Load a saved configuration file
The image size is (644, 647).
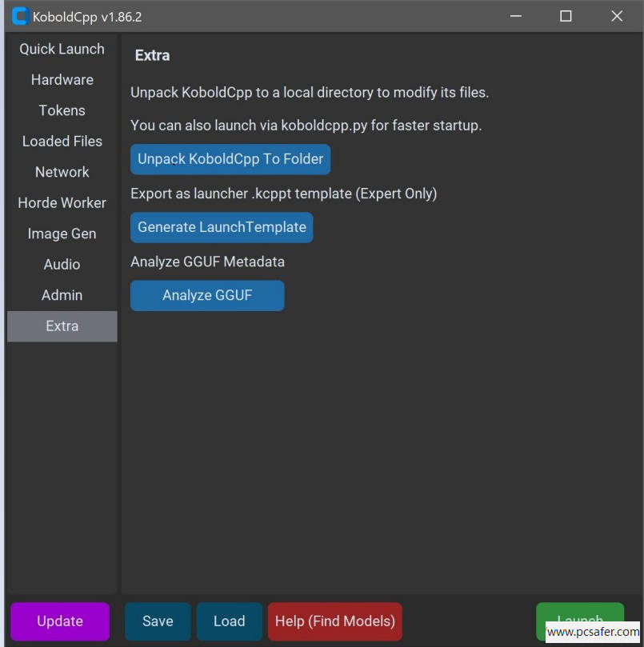pos(229,621)
